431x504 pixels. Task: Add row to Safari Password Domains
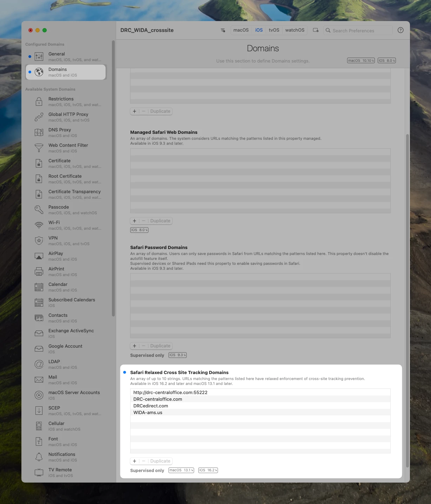point(134,346)
